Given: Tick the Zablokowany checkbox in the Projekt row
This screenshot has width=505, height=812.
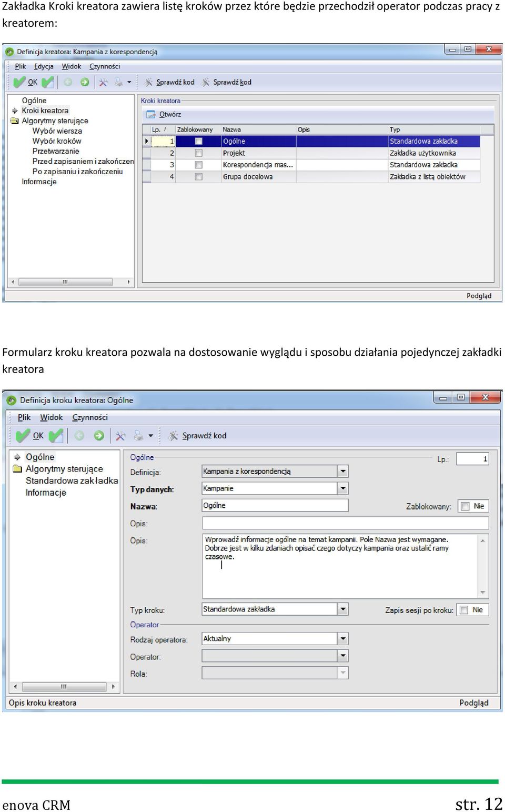Looking at the screenshot, I should point(199,153).
